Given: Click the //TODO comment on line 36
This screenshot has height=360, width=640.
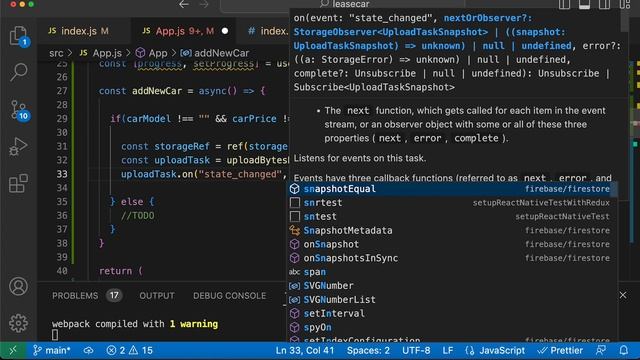Looking at the screenshot, I should (138, 216).
